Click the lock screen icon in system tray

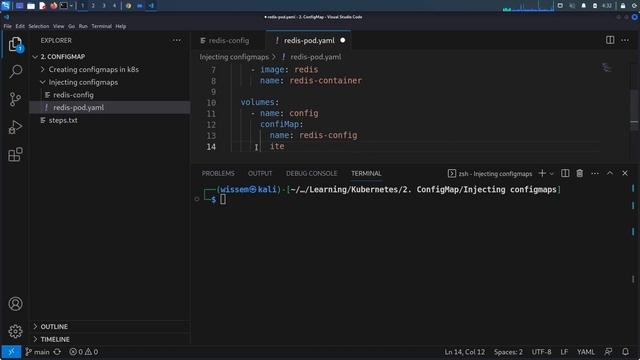click(623, 6)
